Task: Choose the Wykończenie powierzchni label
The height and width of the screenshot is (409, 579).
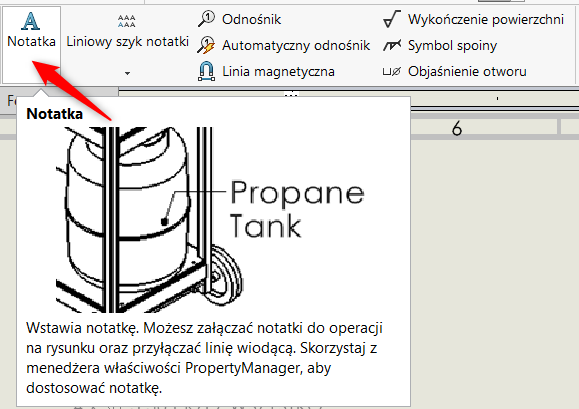Action: (486, 20)
